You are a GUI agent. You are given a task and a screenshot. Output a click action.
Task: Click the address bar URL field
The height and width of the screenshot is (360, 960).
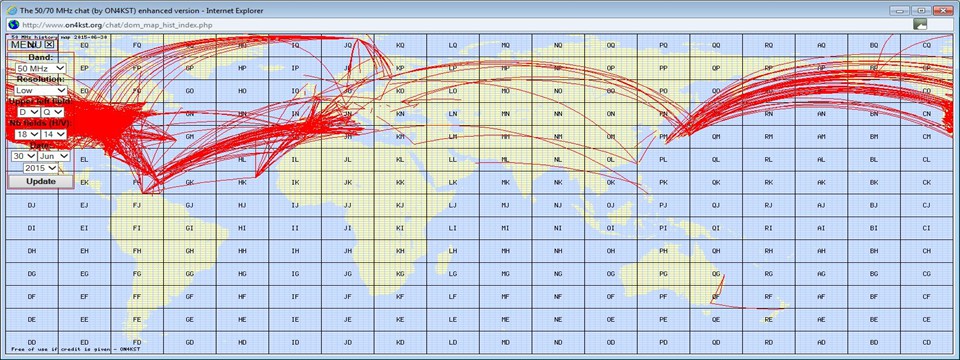tap(465, 24)
